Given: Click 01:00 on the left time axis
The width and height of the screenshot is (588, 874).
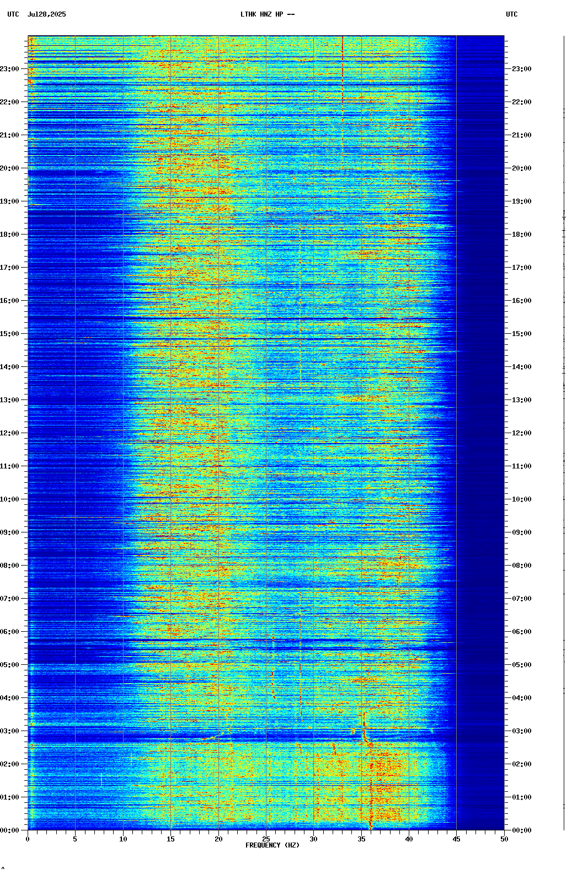Looking at the screenshot, I should 9,797.
